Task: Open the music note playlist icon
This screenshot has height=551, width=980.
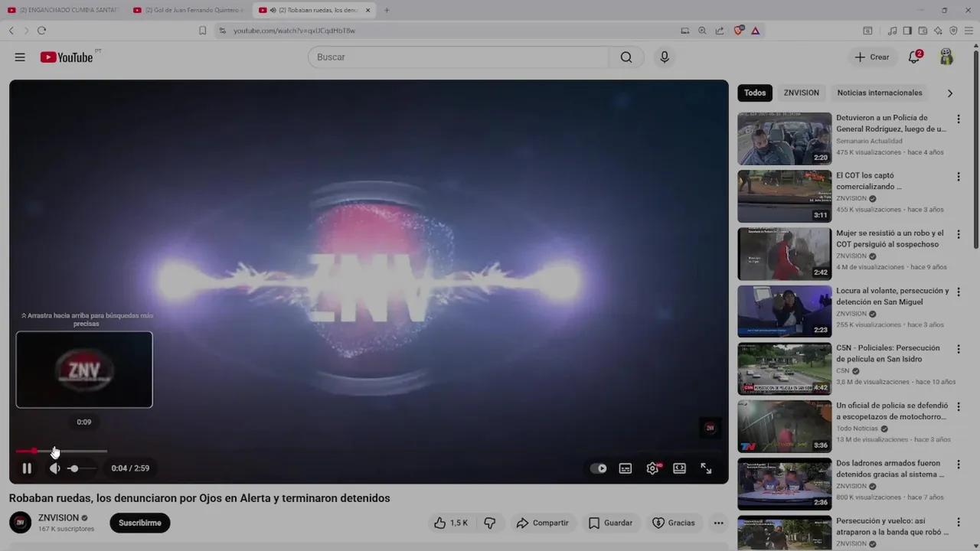Action: 893,31
